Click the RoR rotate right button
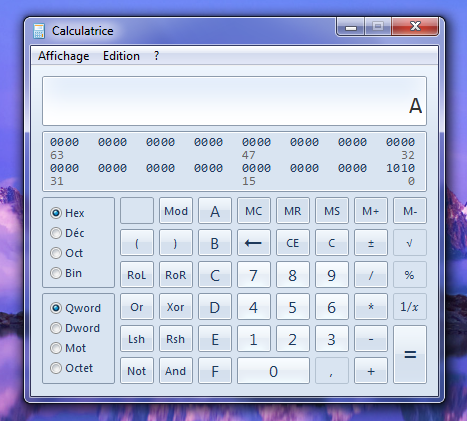Viewport: 467px width, 421px height. [176, 275]
